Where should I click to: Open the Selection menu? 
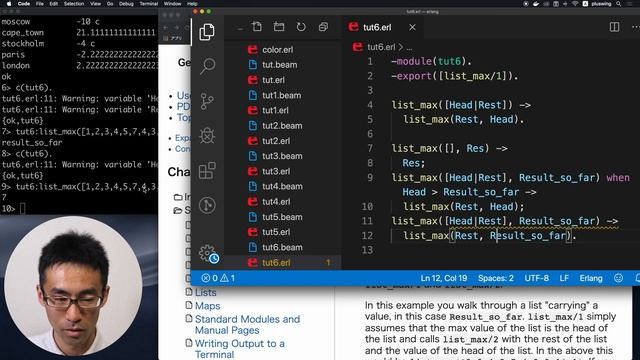[x=74, y=4]
